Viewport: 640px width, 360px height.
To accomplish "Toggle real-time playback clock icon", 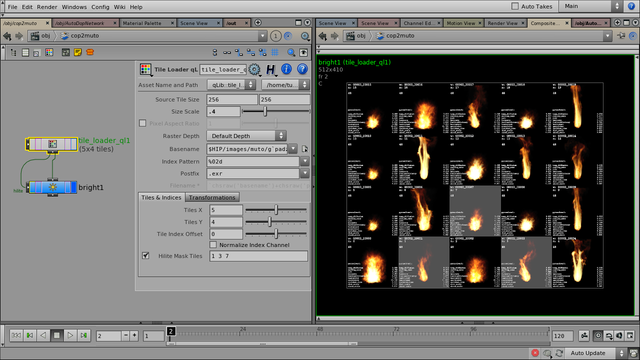I will [598, 336].
